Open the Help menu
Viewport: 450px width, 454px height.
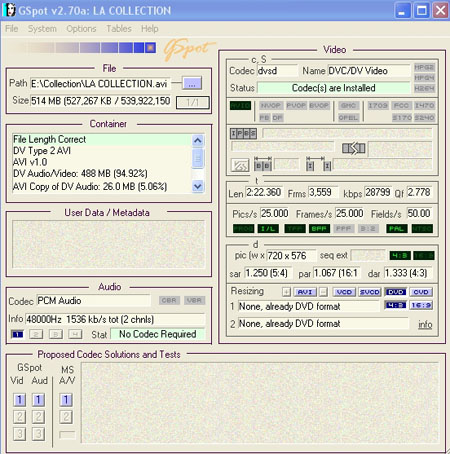tap(149, 29)
